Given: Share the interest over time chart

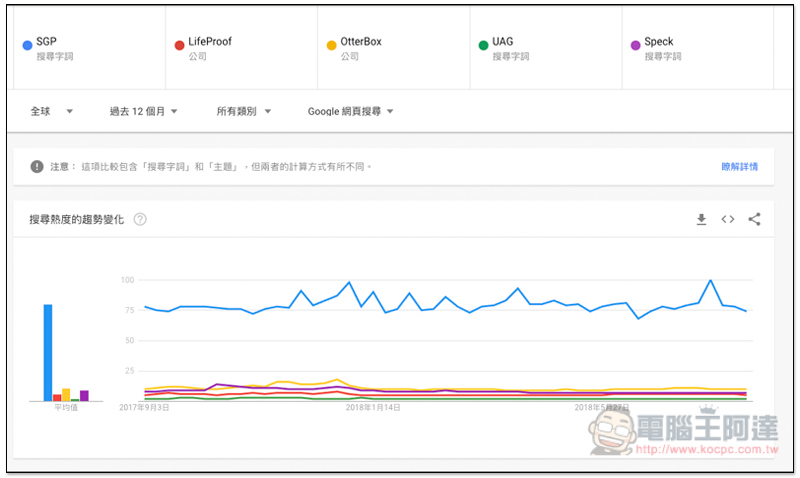Looking at the screenshot, I should click(754, 219).
